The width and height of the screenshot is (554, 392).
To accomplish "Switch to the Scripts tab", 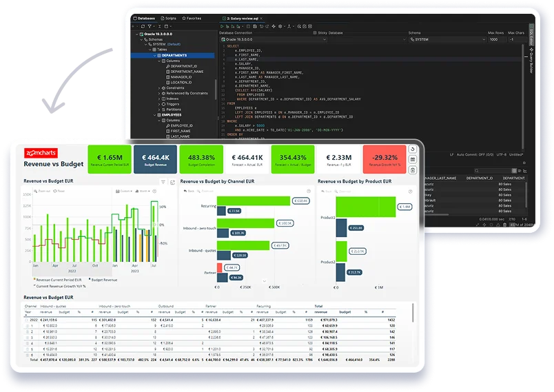I will [x=167, y=17].
